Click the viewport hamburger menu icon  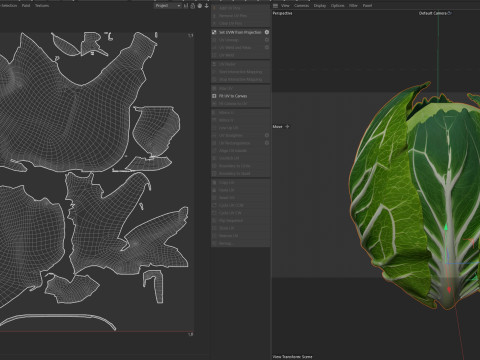click(x=275, y=6)
